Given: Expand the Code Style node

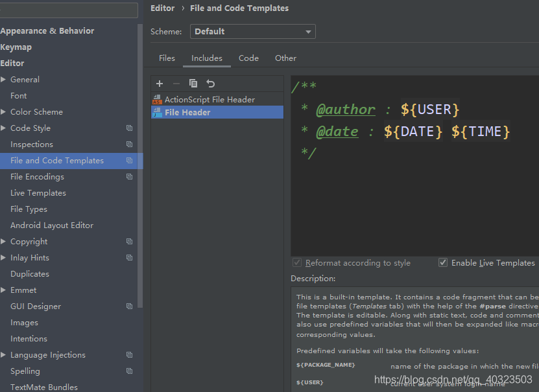Looking at the screenshot, I should pos(3,128).
